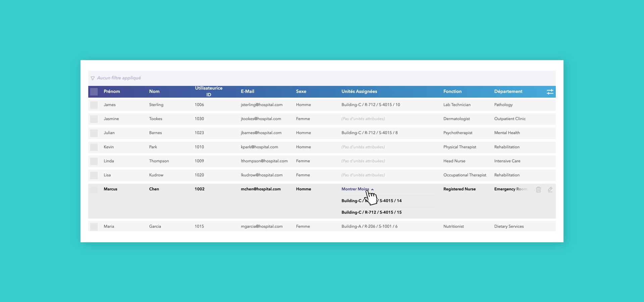Click the Unités Assignées column header
The height and width of the screenshot is (302, 644).
[359, 91]
